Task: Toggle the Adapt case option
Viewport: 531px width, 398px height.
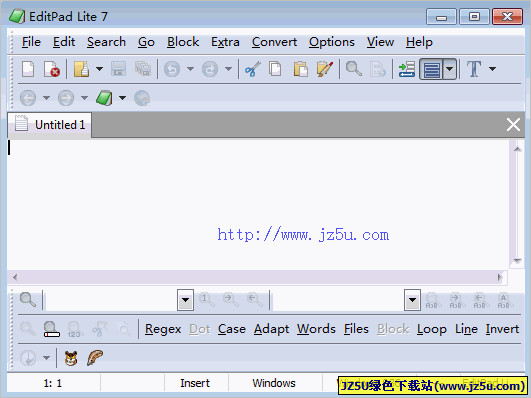Action: pyautogui.click(x=272, y=329)
